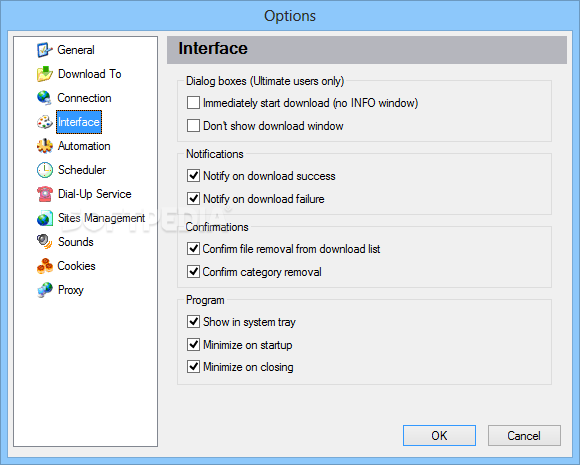Enable Immediately start download checkbox

coord(193,103)
